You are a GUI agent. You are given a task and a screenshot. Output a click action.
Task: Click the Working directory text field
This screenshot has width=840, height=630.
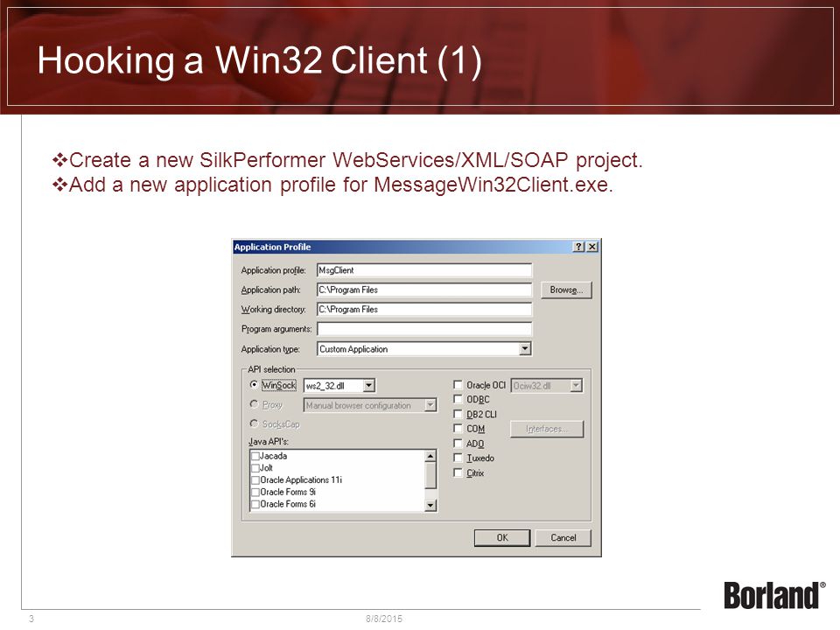(x=424, y=309)
